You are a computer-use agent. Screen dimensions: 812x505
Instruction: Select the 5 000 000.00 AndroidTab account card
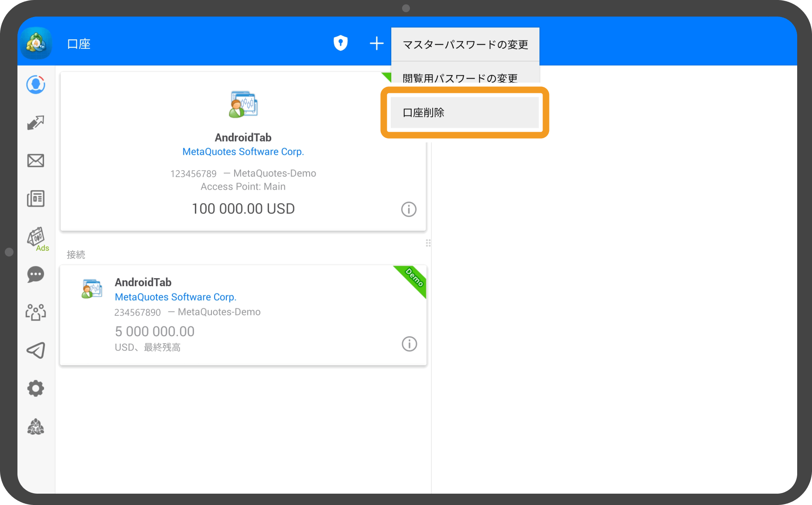point(242,315)
